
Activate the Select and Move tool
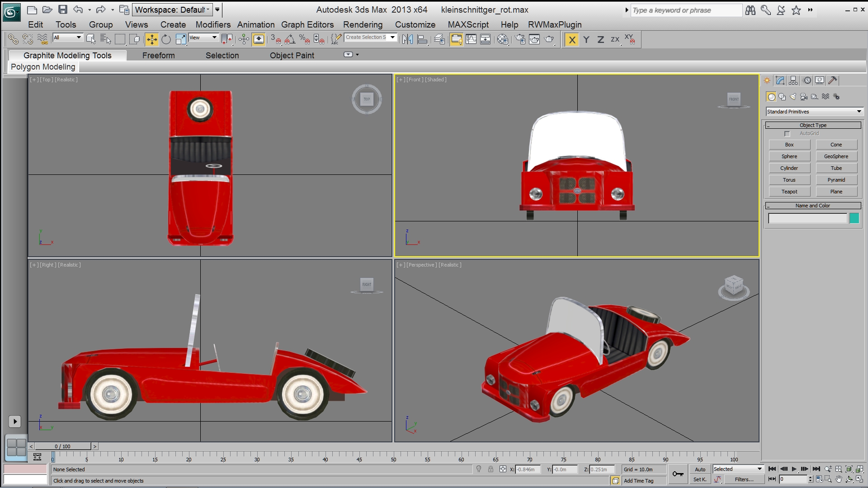coord(152,40)
